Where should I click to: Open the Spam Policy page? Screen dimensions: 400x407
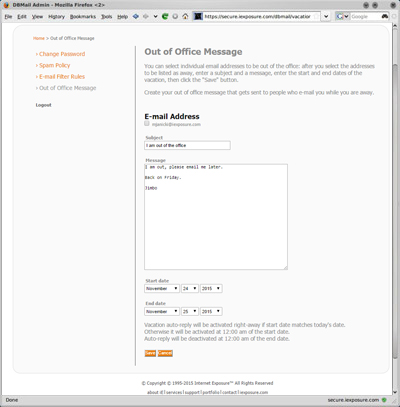[55, 65]
